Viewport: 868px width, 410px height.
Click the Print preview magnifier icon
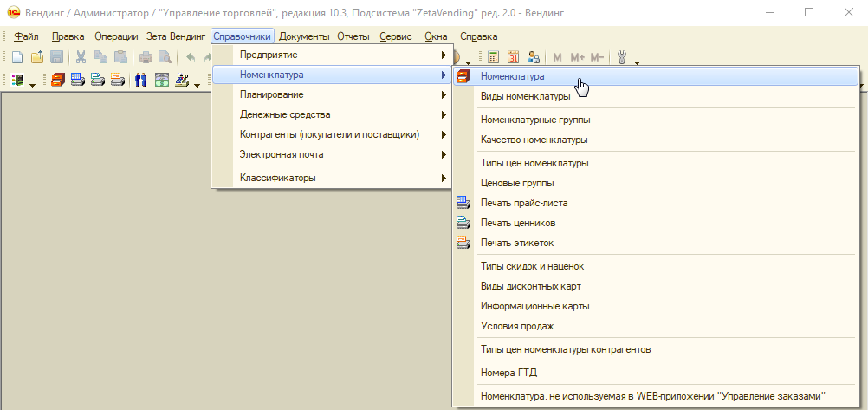(x=165, y=57)
